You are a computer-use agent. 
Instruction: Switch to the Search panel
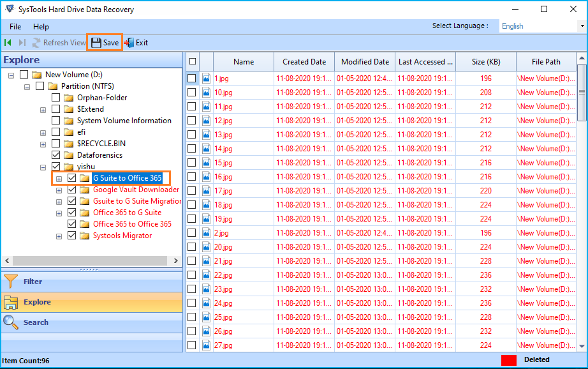92,322
